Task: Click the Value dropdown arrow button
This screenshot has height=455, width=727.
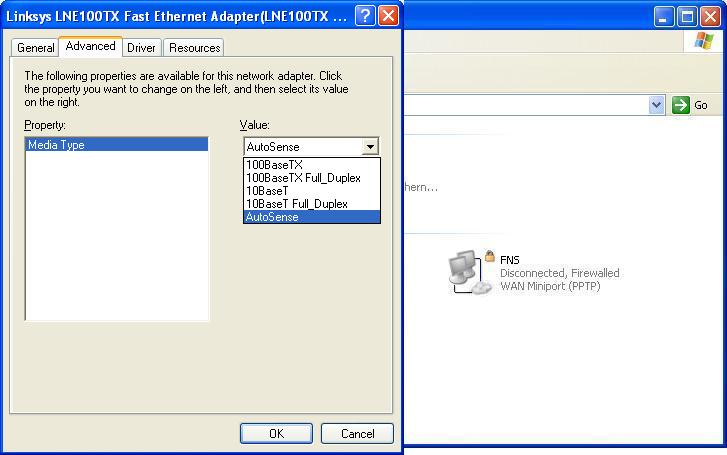Action: pos(370,147)
